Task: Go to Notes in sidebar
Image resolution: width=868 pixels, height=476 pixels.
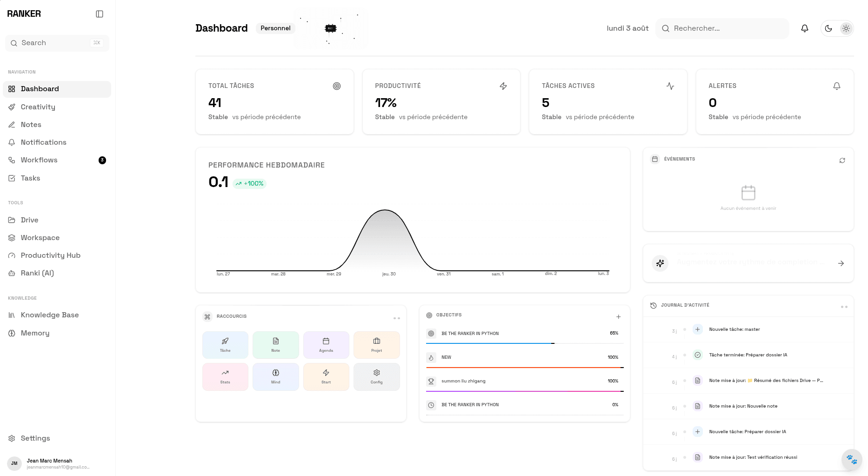Action: point(57,125)
